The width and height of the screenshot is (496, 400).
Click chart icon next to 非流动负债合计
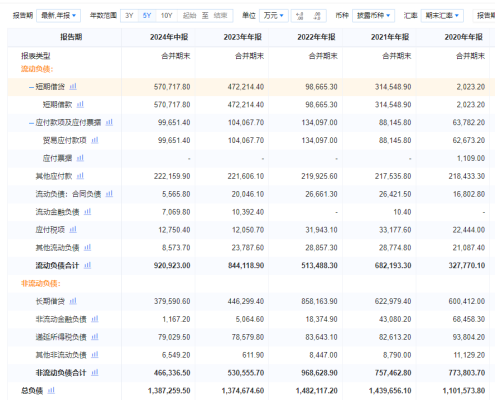95,373
